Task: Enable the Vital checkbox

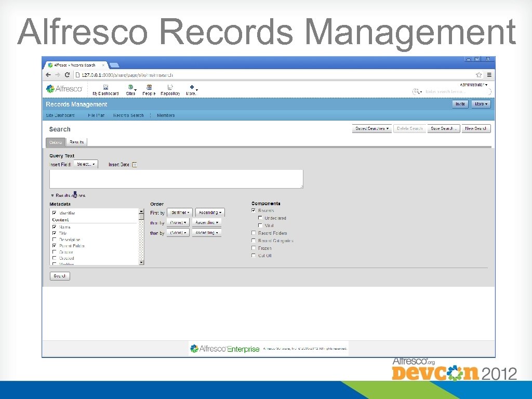Action: pos(260,225)
